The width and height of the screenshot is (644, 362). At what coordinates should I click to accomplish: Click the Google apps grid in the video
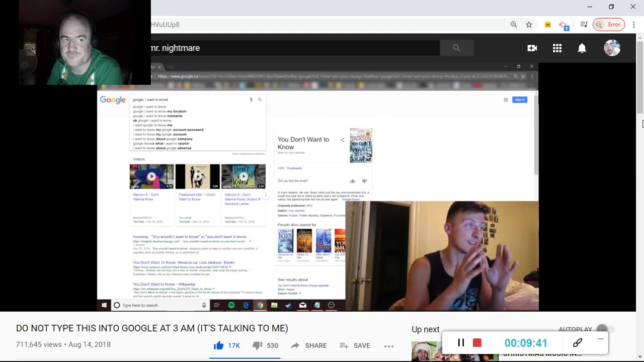[x=506, y=100]
